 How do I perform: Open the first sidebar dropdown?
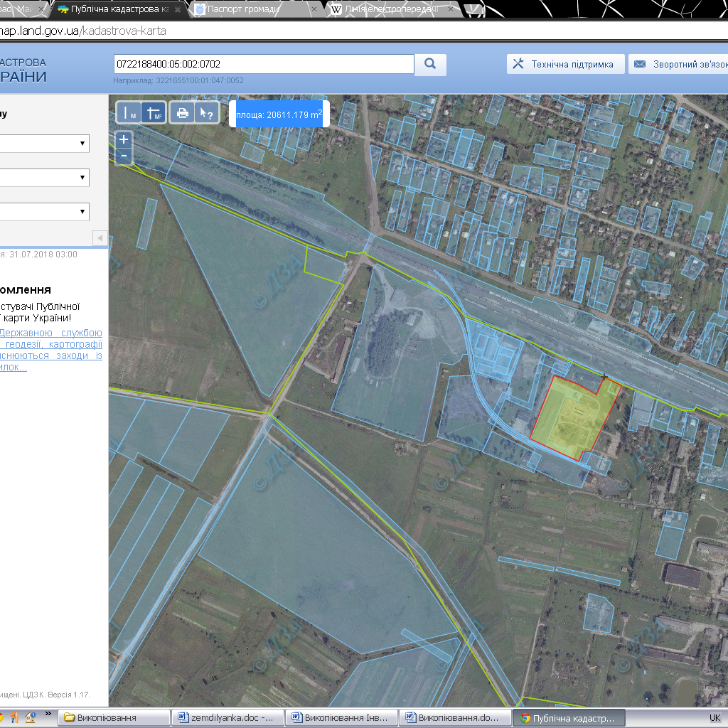pyautogui.click(x=44, y=144)
